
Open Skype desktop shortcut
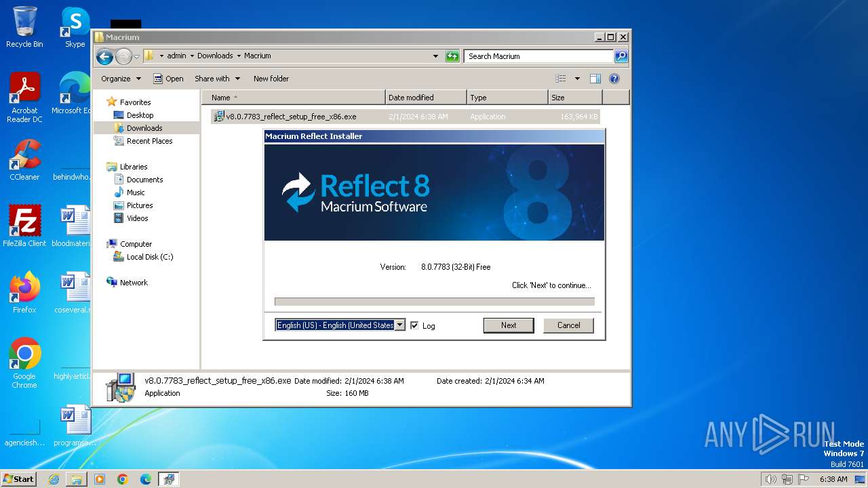pos(75,27)
